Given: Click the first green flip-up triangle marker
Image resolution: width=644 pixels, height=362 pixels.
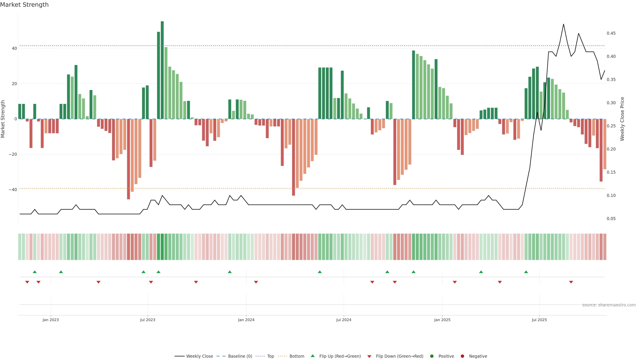Looking at the screenshot, I should click(35, 272).
